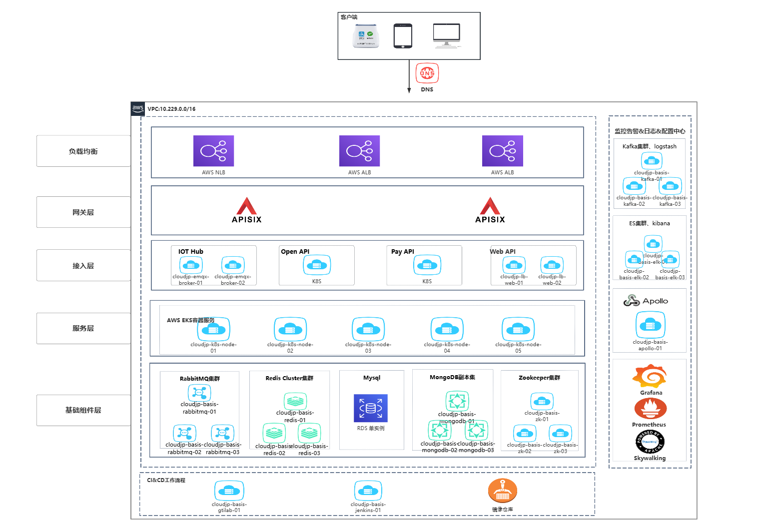Image resolution: width=757 pixels, height=532 pixels.
Task: Click cloudjp-k8s-node-05 icon
Action: [x=518, y=329]
